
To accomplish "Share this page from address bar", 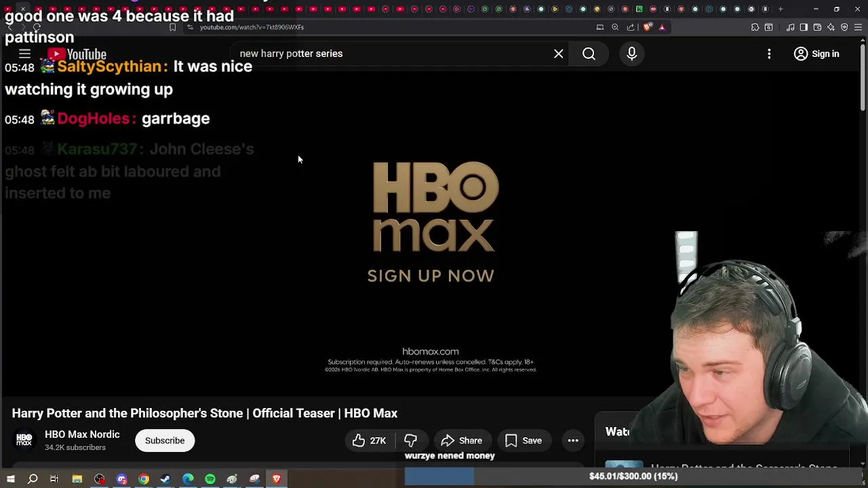I will tap(631, 27).
